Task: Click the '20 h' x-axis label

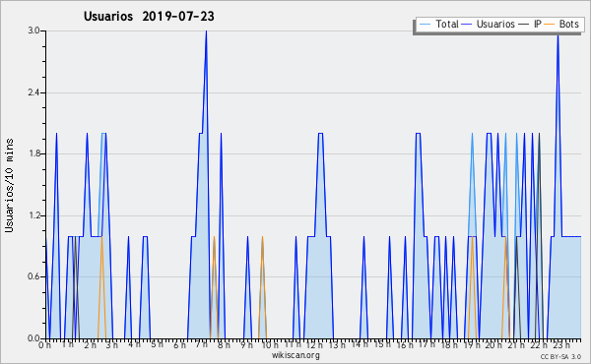Action: 493,344
